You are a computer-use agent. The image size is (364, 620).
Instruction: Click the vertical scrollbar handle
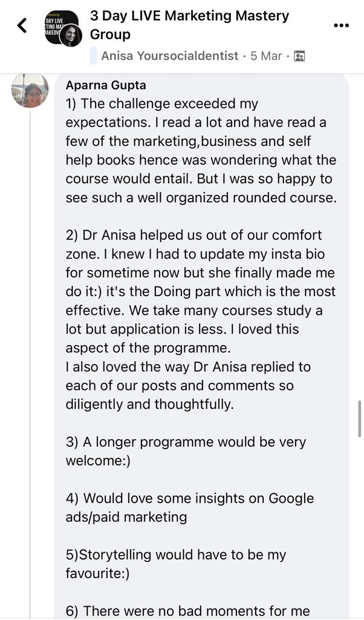(x=359, y=419)
